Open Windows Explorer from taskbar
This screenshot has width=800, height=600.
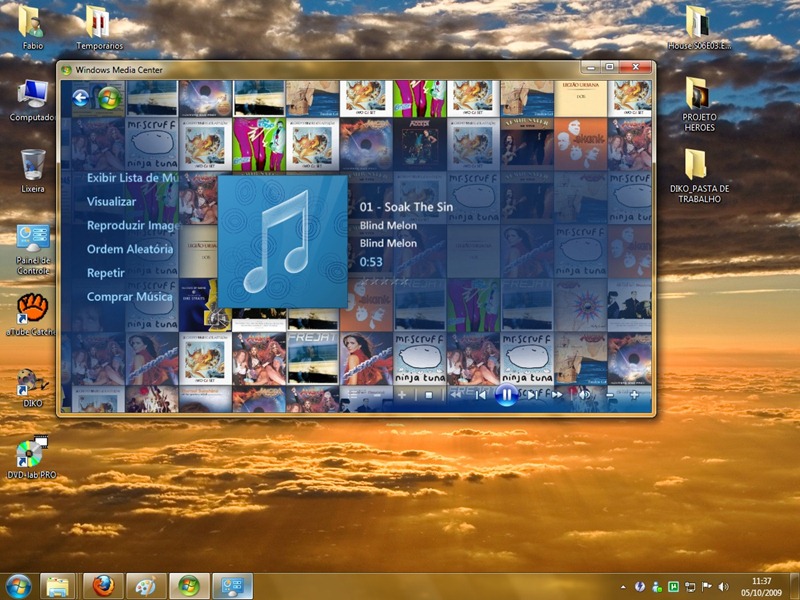(x=57, y=587)
